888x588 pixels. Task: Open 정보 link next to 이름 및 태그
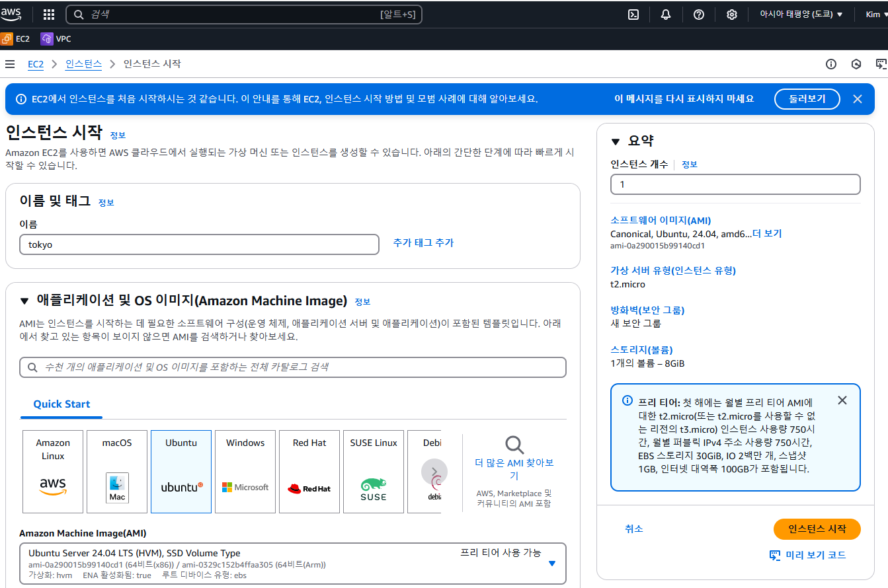106,203
